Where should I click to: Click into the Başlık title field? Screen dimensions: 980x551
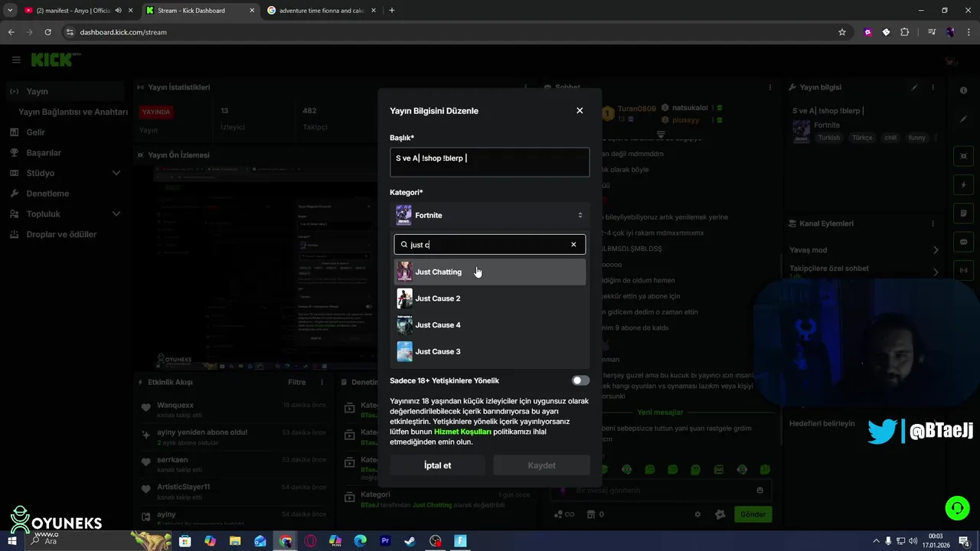click(x=489, y=162)
